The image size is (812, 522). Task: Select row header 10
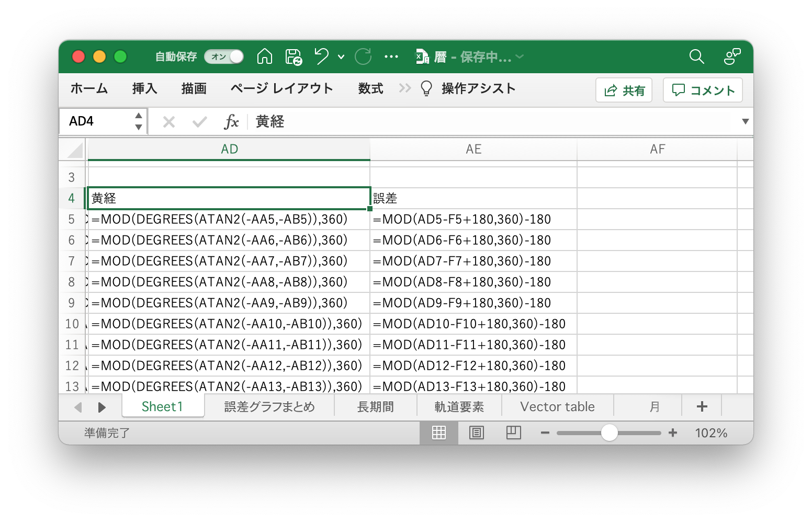tap(72, 324)
